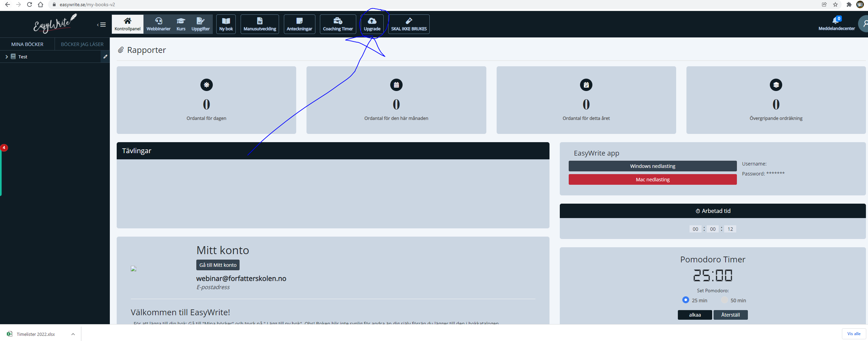Click the Windows nedlasting button
This screenshot has width=868, height=341.
(x=652, y=166)
